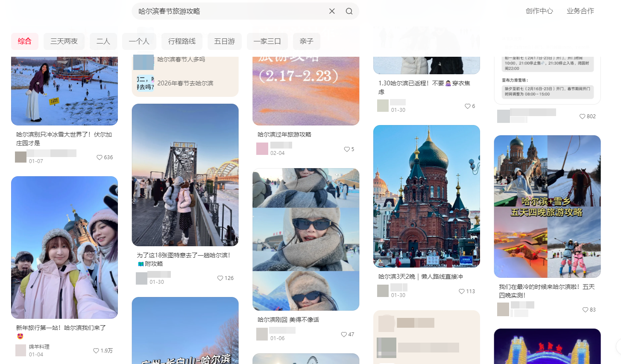Enable the 三天两夜 filter
621x364 pixels.
pos(64,41)
